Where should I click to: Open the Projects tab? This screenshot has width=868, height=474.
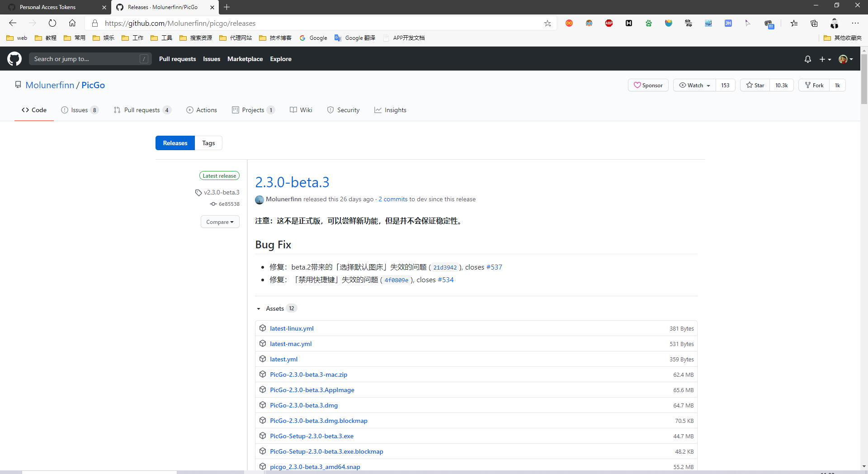(253, 110)
